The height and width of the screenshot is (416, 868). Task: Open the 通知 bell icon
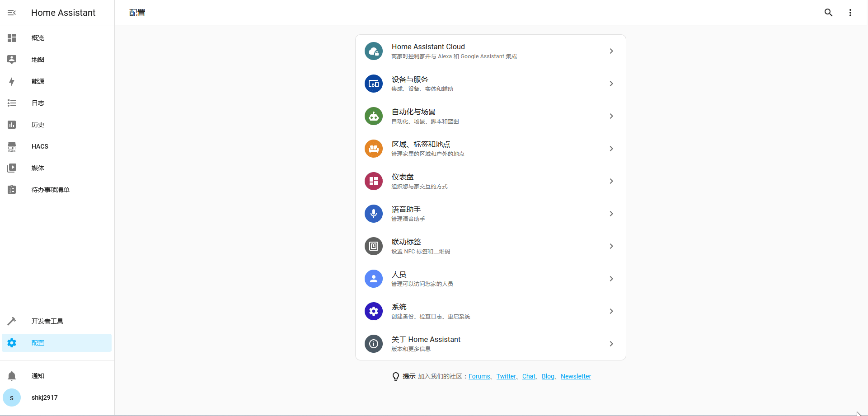pyautogui.click(x=12, y=376)
